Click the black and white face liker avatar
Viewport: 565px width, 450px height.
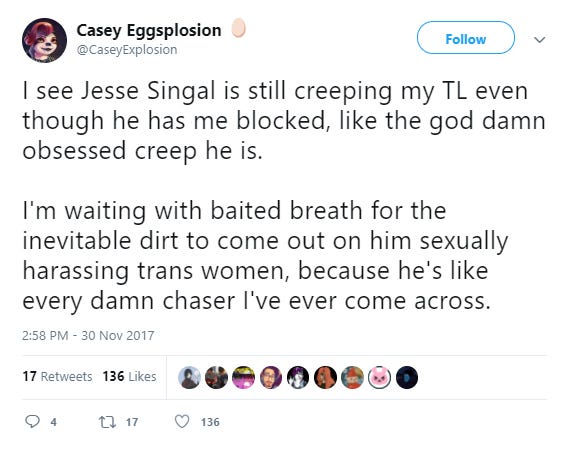coord(298,378)
